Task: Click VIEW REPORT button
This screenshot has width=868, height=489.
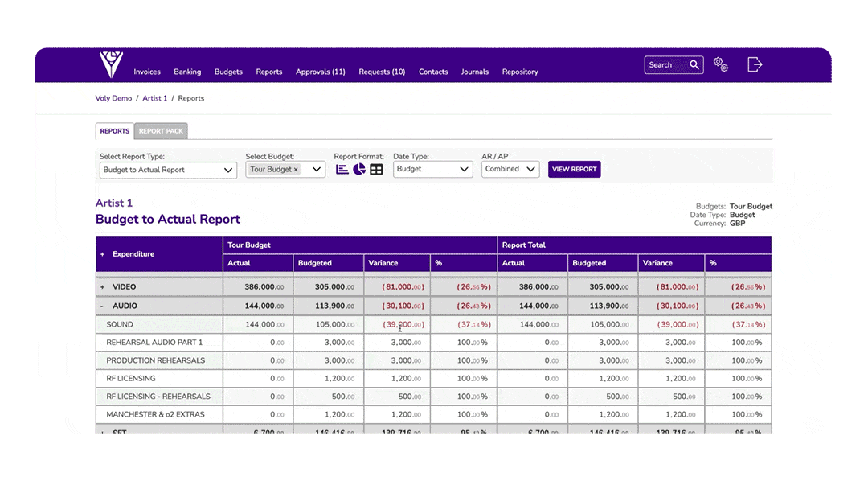Action: click(x=574, y=170)
